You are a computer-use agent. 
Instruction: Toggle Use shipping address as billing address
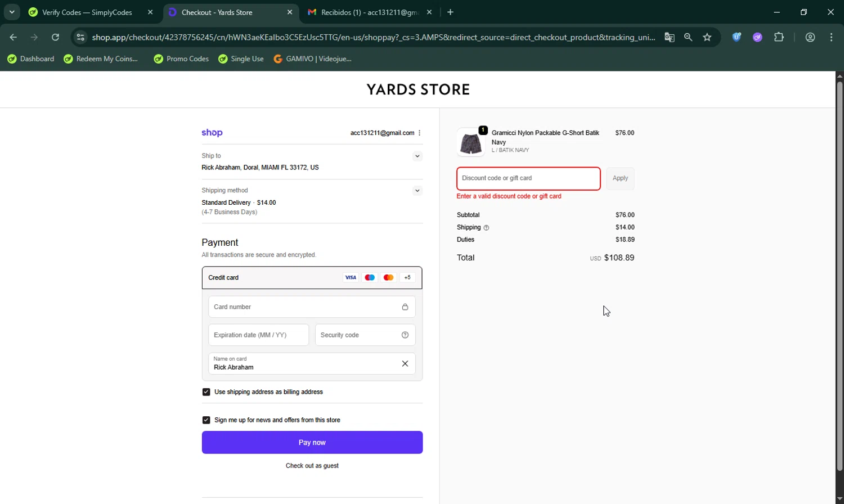click(x=206, y=392)
